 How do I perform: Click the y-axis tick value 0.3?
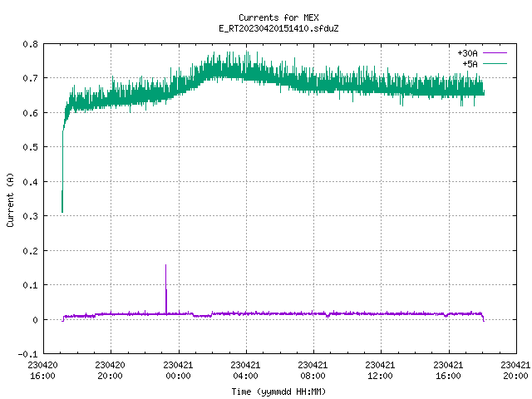31,216
